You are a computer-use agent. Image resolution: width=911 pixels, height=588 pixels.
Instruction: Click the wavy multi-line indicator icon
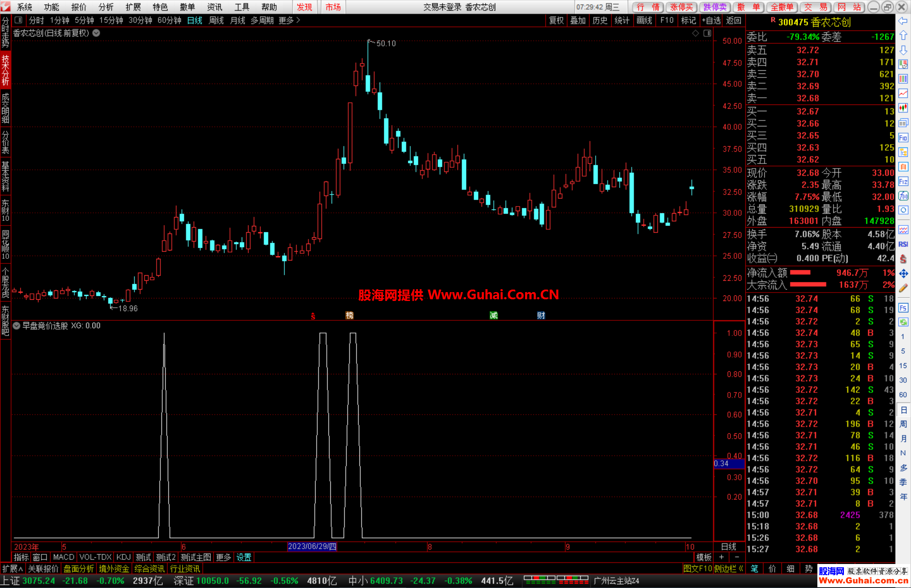pyautogui.click(x=903, y=230)
